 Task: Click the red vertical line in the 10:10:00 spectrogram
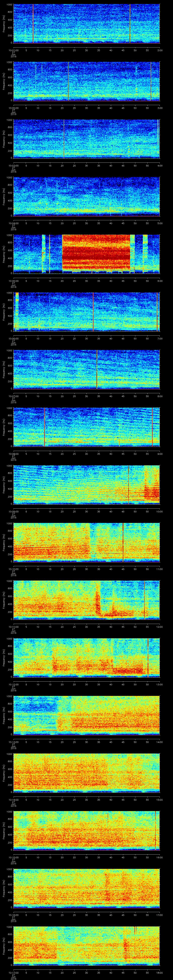coord(123,542)
